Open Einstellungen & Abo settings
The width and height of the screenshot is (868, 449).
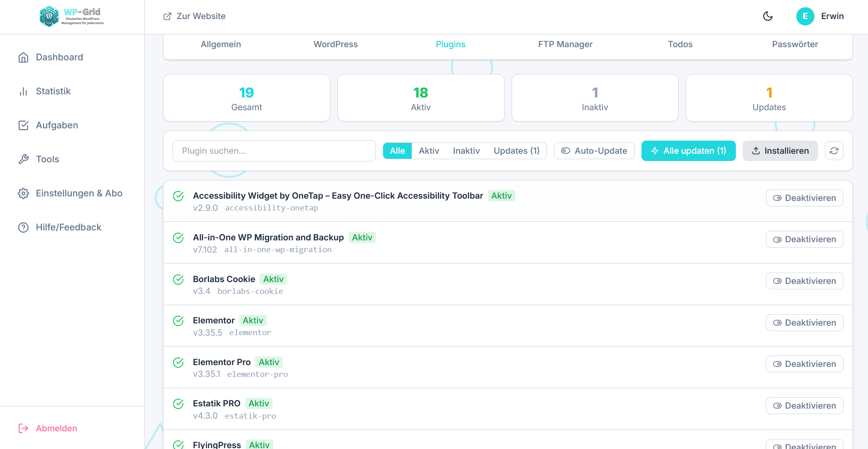79,193
